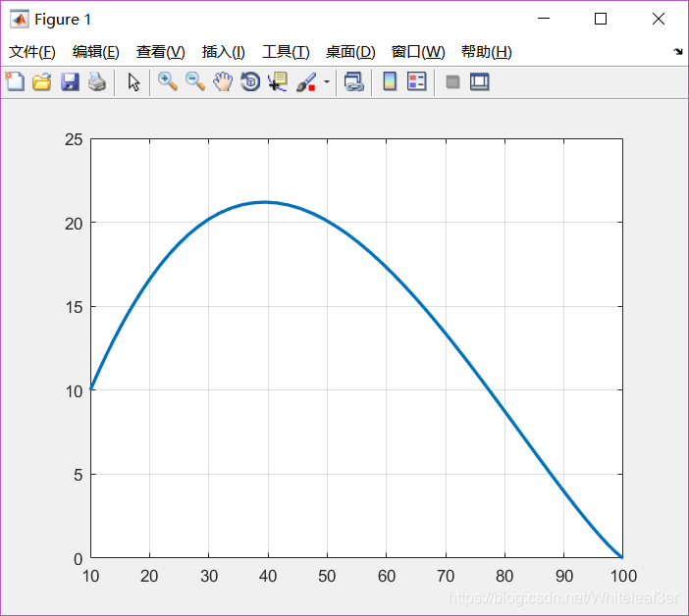Click the x-axis tick label 40
The image size is (689, 616).
pos(268,576)
